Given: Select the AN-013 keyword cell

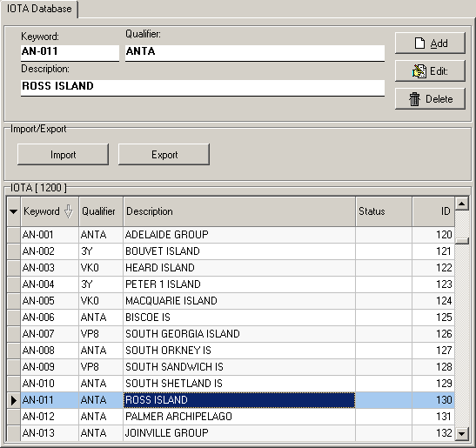Looking at the screenshot, I should (50, 433).
